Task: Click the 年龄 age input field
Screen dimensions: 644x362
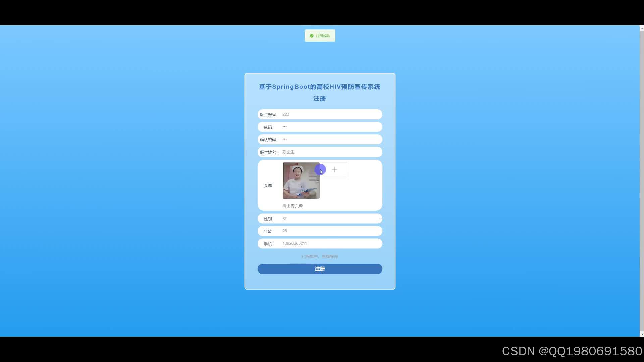Action: pos(330,231)
